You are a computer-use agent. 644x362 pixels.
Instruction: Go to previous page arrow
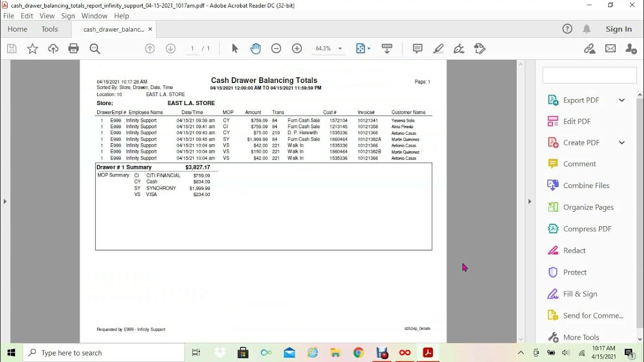[149, 49]
